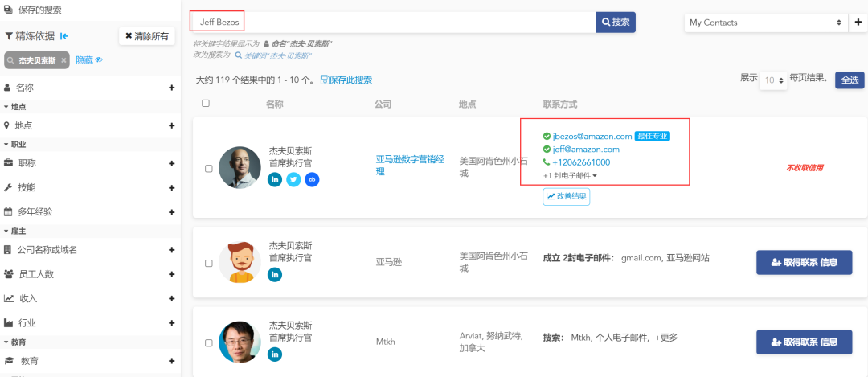Viewport: 868px width, 377px height.
Task: Change results per page dropdown
Action: [x=775, y=80]
